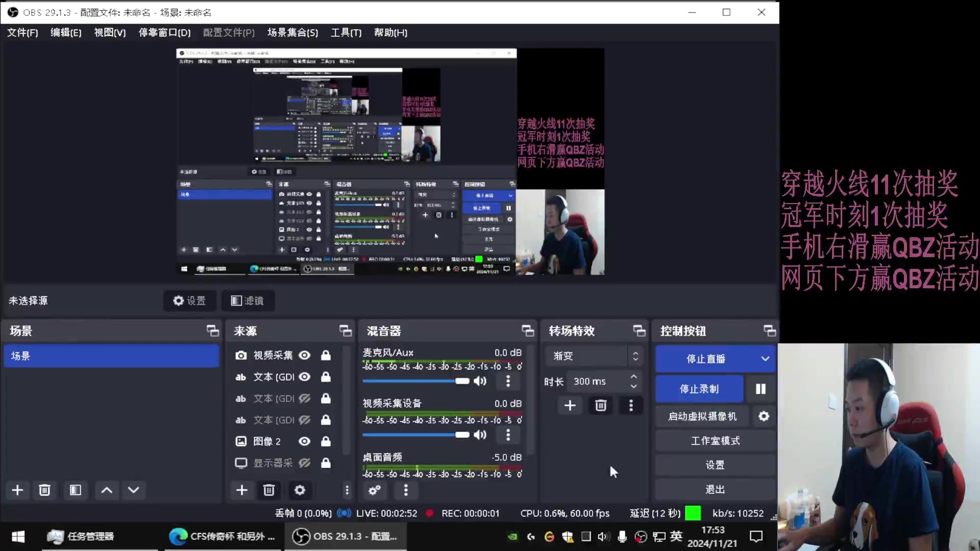Click the 停止录制 button
Image resolution: width=980 pixels, height=551 pixels.
[x=699, y=389]
